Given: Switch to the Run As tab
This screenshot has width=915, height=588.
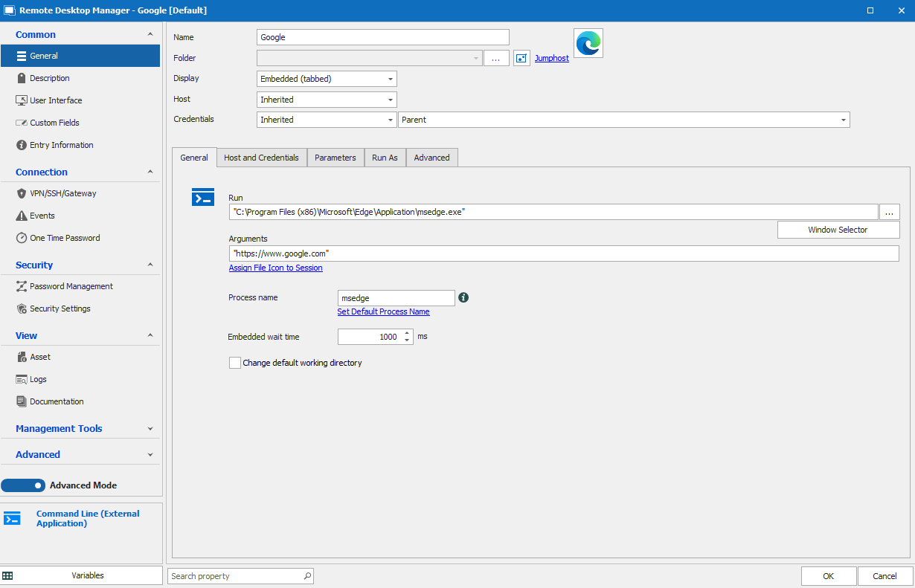Looking at the screenshot, I should coord(385,158).
